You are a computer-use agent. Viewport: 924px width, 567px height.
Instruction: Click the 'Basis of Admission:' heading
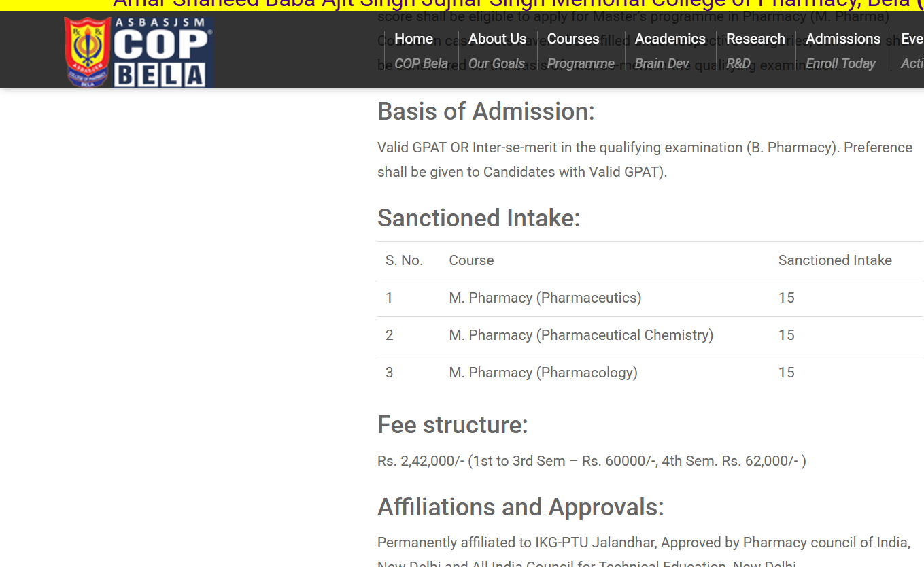click(x=485, y=111)
